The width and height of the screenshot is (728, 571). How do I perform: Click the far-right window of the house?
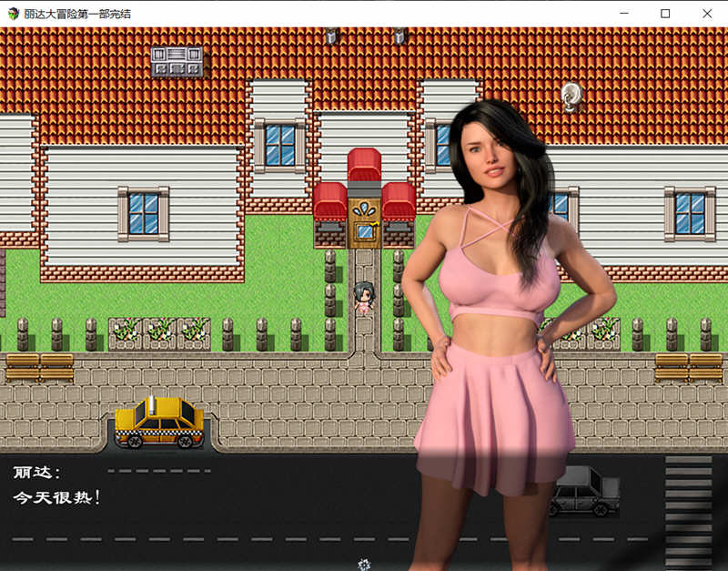690,213
